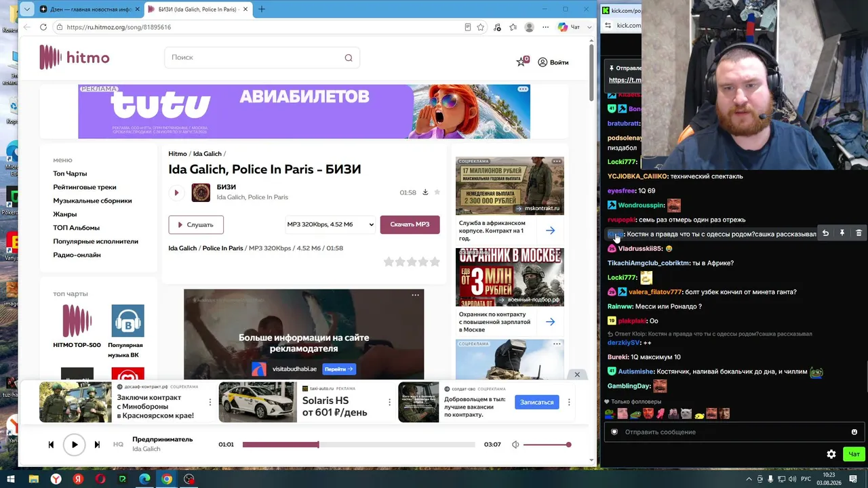Open Популярные исполнители menu item
This screenshot has height=488, width=868.
(x=96, y=241)
